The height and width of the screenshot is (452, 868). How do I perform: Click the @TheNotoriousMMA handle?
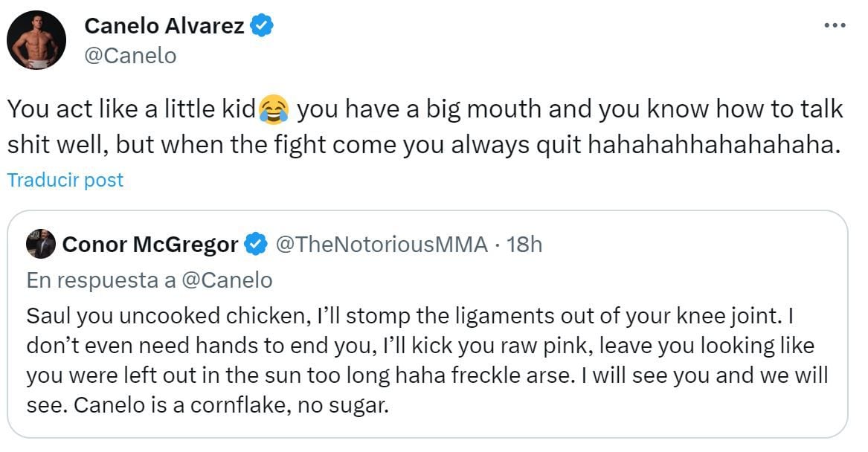click(382, 244)
